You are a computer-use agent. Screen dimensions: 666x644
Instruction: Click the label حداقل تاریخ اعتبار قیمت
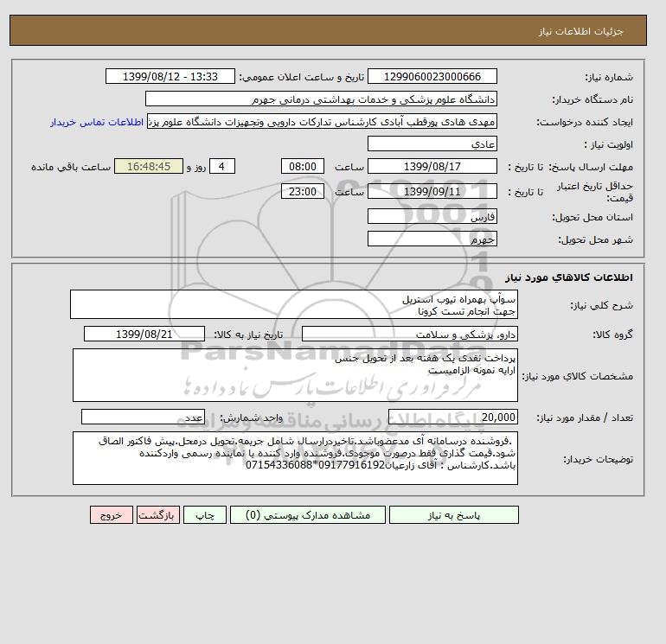[x=595, y=192]
